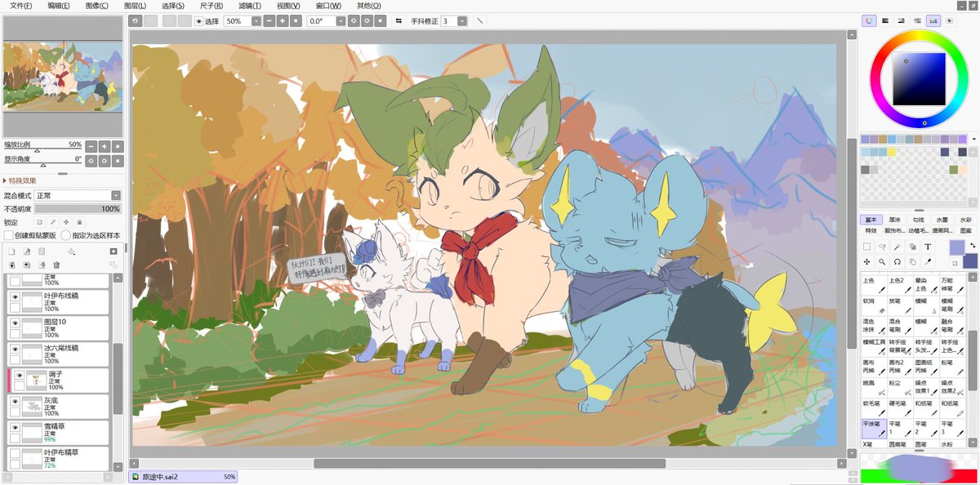Switch to the 水墨 brush tab
The image size is (980, 485).
[x=942, y=220]
